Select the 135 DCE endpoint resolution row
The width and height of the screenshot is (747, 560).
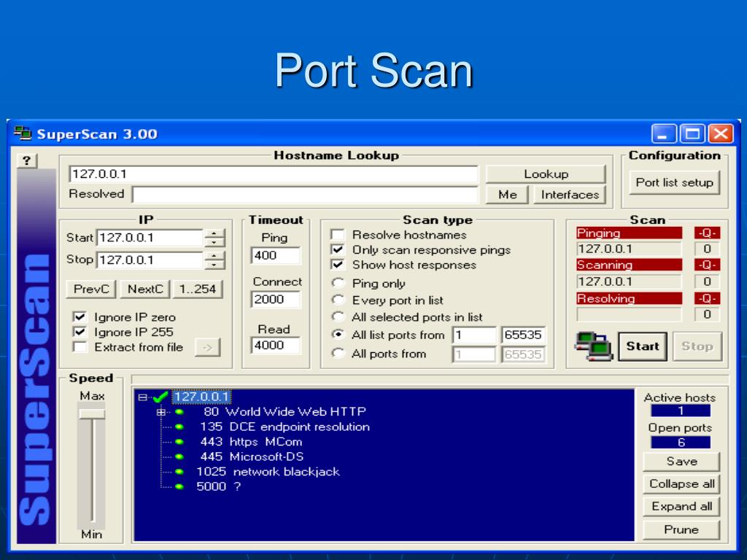coord(285,427)
